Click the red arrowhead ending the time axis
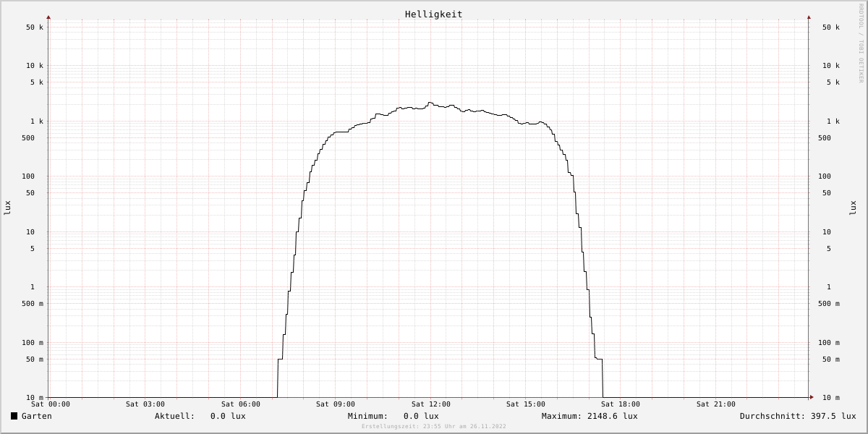The height and width of the screenshot is (434, 868). 812,397
